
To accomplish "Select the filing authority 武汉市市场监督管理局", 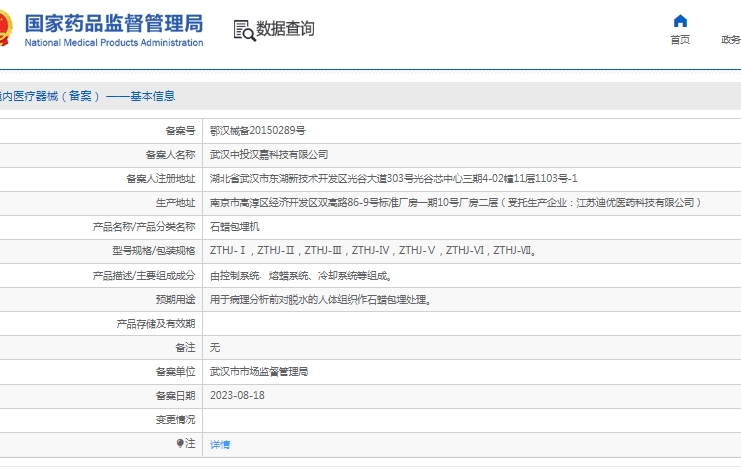I will (259, 372).
